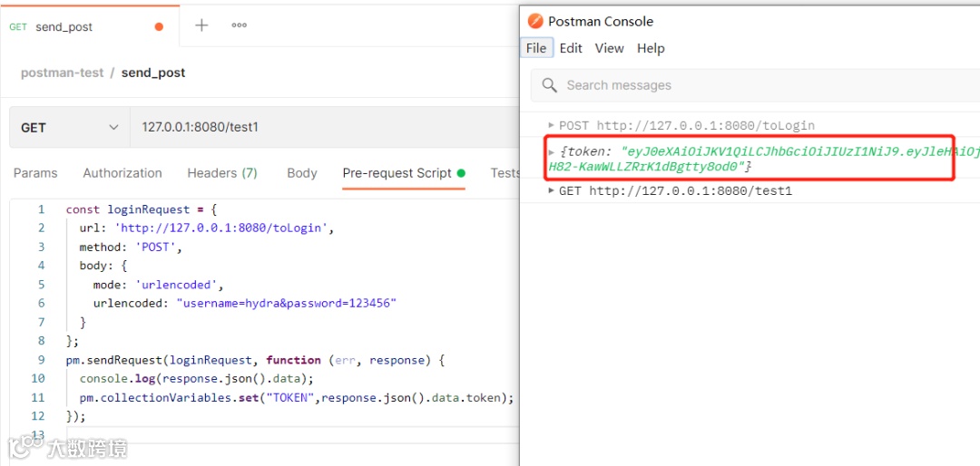The height and width of the screenshot is (466, 980).
Task: Click the token value string in console
Action: (x=764, y=160)
